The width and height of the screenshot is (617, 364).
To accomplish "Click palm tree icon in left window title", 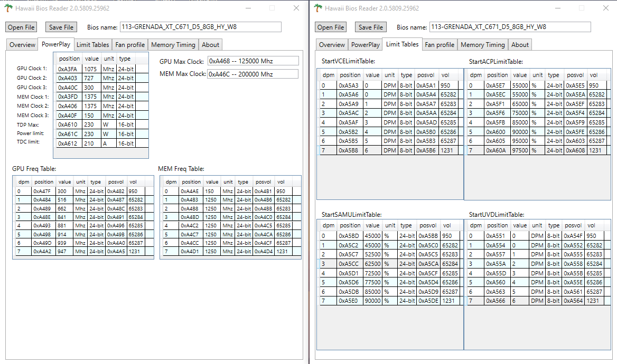I will coord(8,8).
